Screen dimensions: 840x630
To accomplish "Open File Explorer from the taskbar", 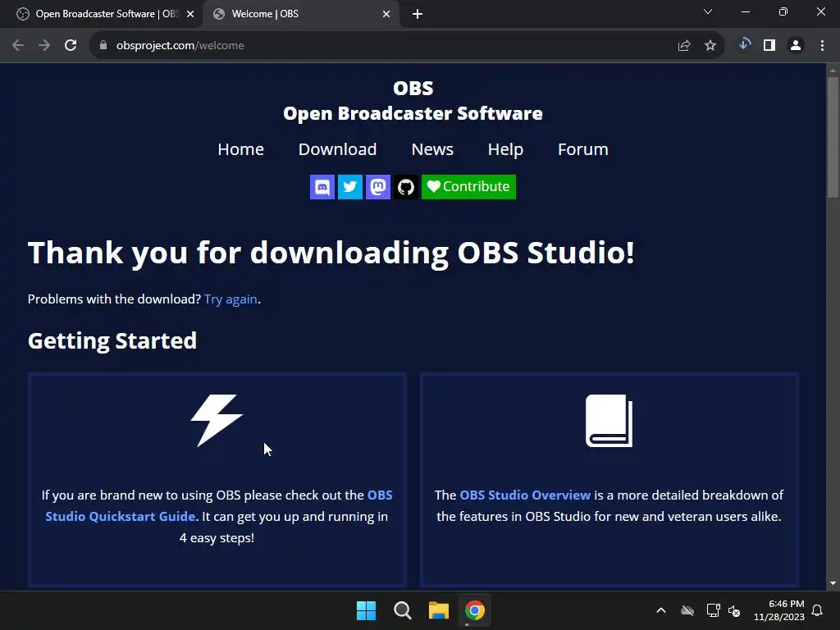I will 439,610.
